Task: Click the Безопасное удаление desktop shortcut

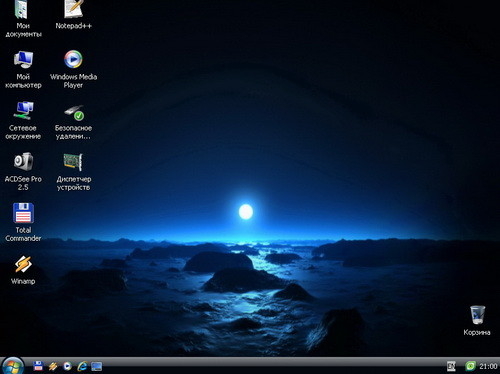Action: click(73, 122)
